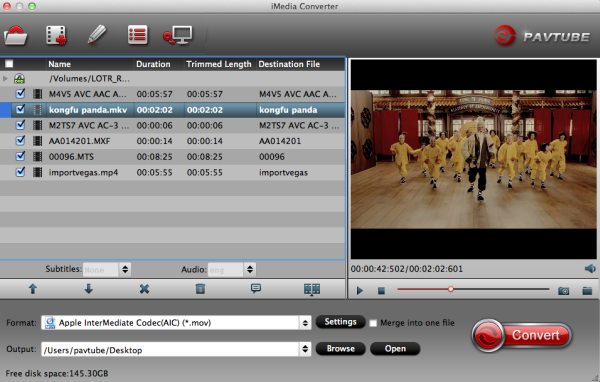Click the film icon beside importvegas.mp4

click(x=38, y=172)
